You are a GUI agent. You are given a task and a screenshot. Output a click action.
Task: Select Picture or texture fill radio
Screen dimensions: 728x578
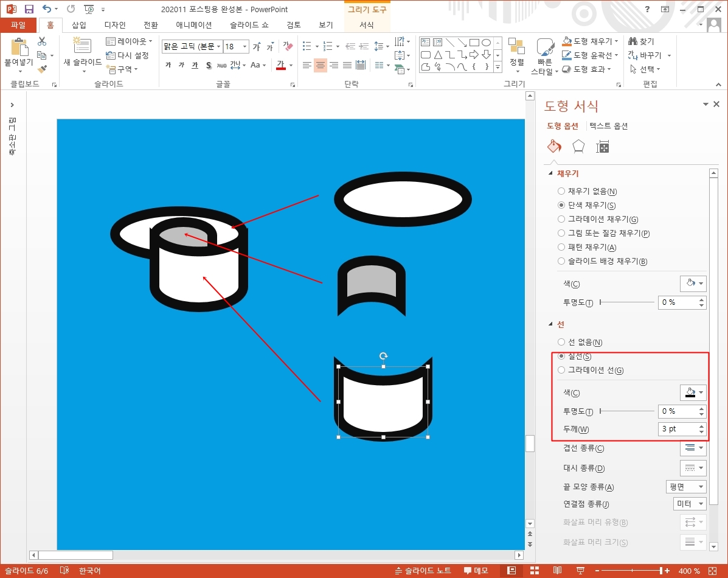[x=561, y=233]
